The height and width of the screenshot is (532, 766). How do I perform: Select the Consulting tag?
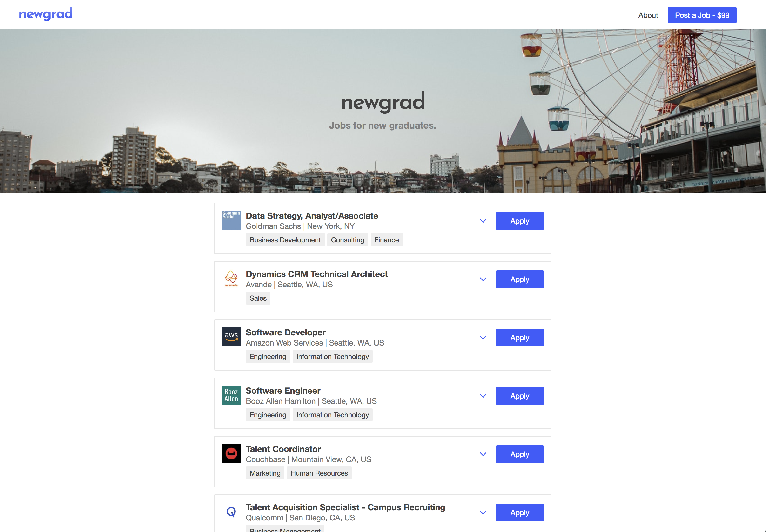pos(348,240)
